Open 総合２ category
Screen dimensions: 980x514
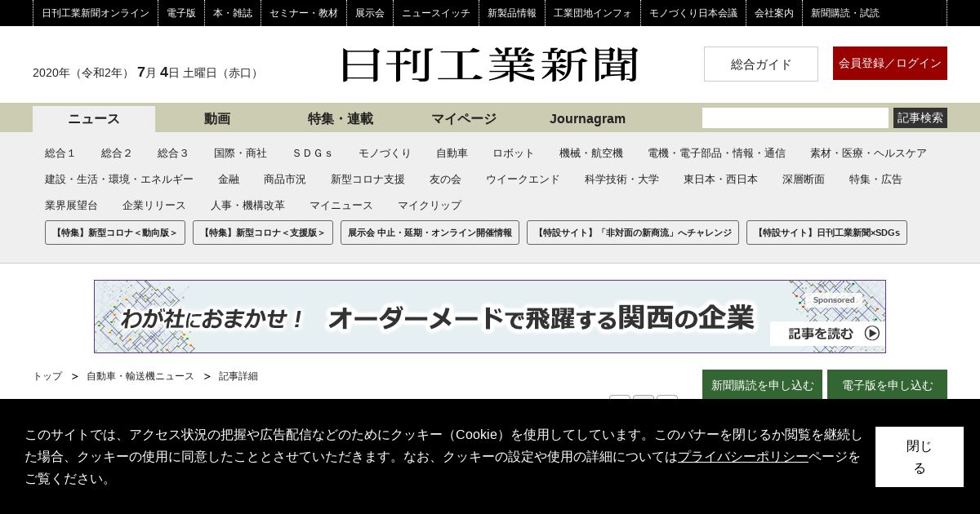click(117, 153)
